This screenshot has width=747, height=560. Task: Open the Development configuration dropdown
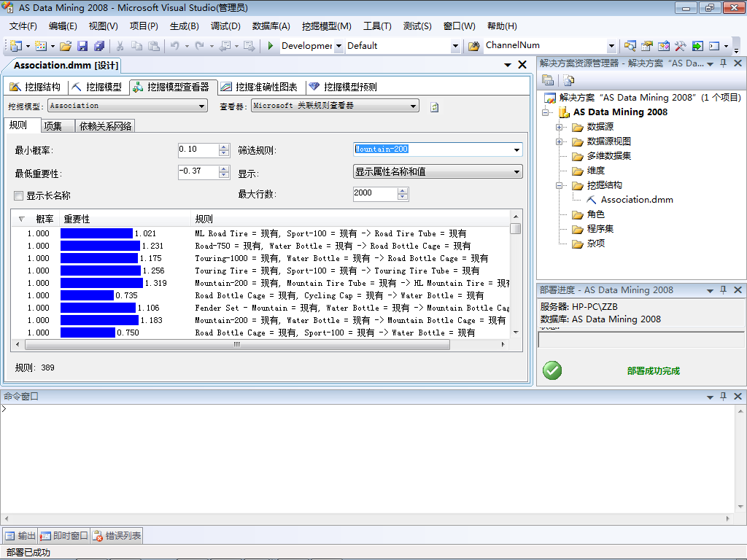pyautogui.click(x=338, y=46)
